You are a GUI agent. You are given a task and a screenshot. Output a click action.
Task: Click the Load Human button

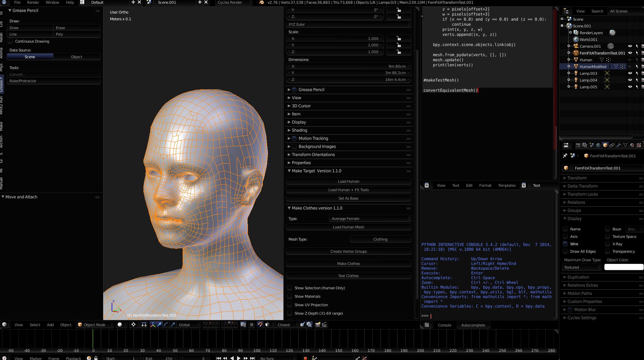(x=348, y=181)
